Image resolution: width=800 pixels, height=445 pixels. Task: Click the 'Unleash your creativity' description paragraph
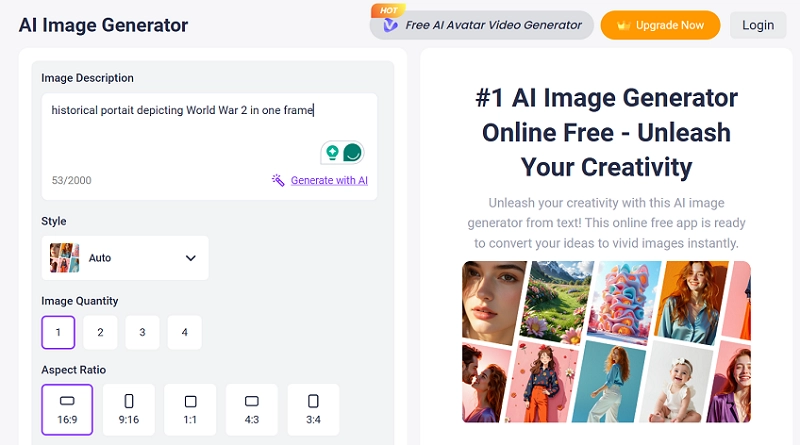[x=606, y=223]
